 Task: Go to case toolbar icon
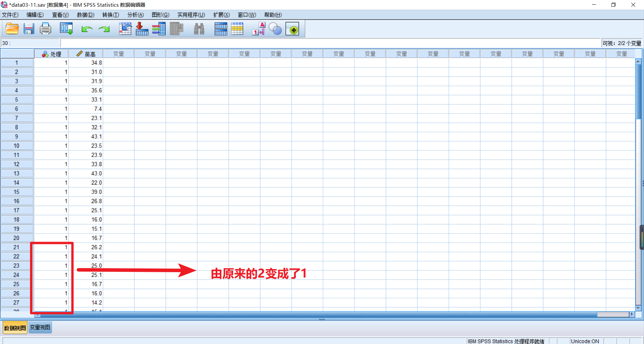[x=125, y=29]
